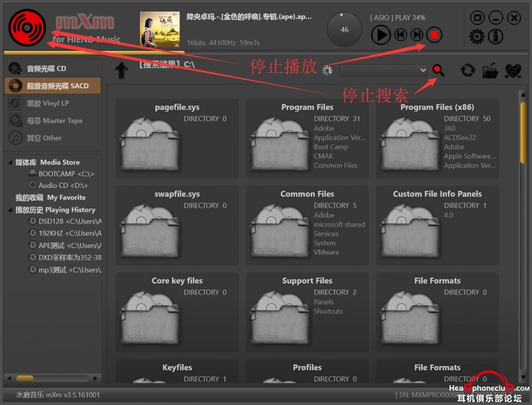Click '360' under Program Files (x86)
The width and height of the screenshot is (532, 405).
click(x=450, y=128)
